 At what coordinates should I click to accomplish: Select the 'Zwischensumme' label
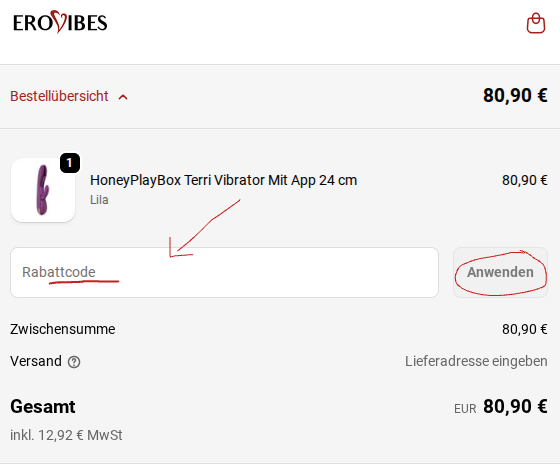click(62, 329)
